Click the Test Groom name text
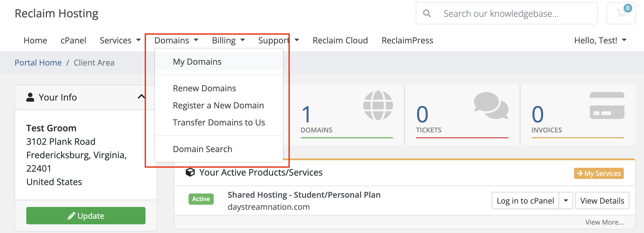The height and width of the screenshot is (233, 644). click(x=51, y=128)
